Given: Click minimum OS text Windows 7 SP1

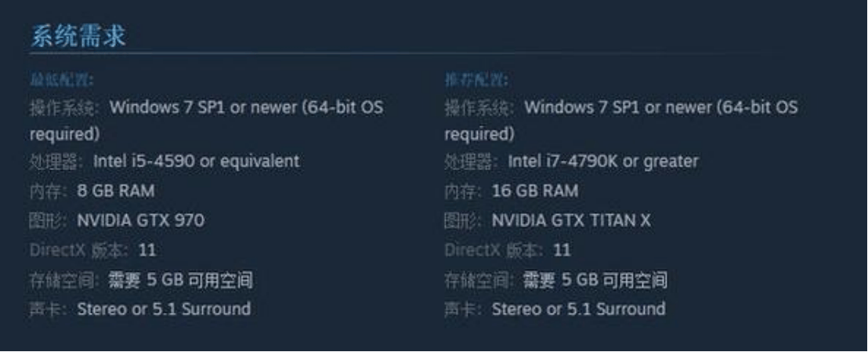Looking at the screenshot, I should point(168,107).
